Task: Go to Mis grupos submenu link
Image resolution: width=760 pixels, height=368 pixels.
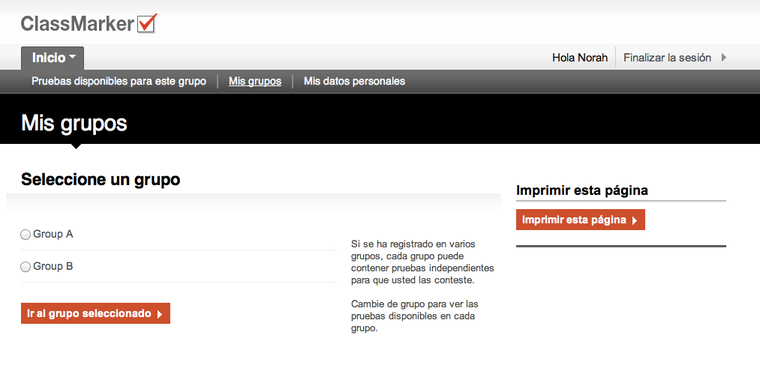Action: point(255,81)
